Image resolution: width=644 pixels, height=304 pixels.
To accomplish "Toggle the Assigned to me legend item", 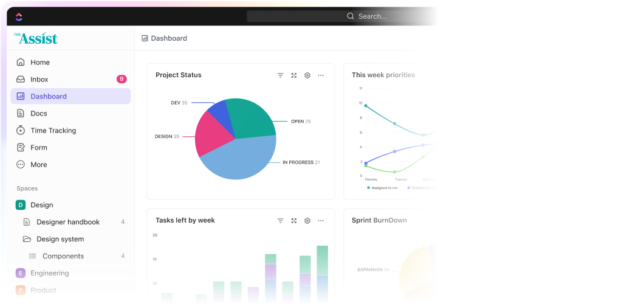I will pyautogui.click(x=382, y=188).
